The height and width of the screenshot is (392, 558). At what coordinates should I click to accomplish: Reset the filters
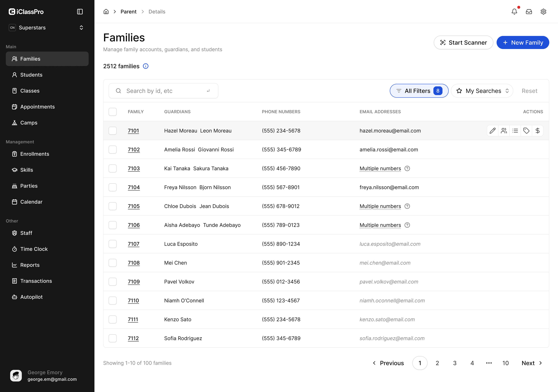pos(529,91)
